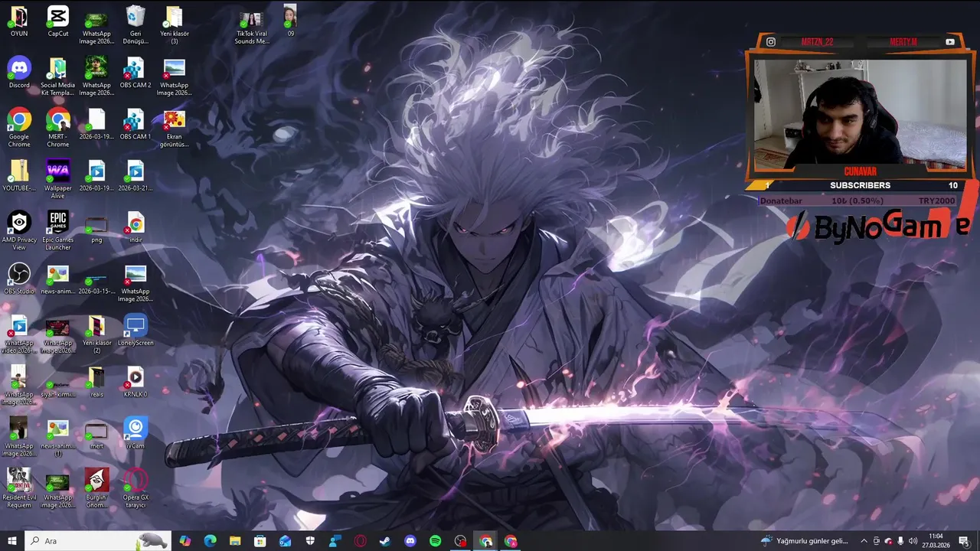Launch Wallpaper Alive from desktop
980x551 pixels.
pos(58,179)
